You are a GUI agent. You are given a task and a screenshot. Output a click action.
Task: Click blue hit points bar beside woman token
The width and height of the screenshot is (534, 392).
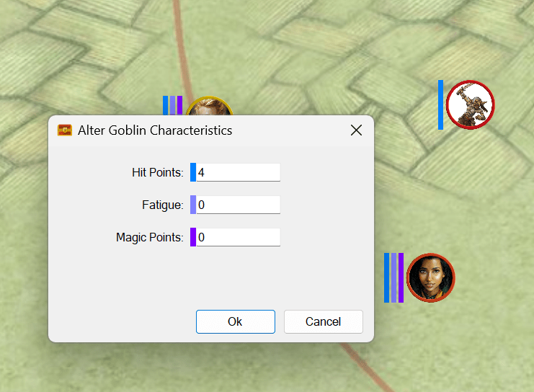click(x=387, y=277)
